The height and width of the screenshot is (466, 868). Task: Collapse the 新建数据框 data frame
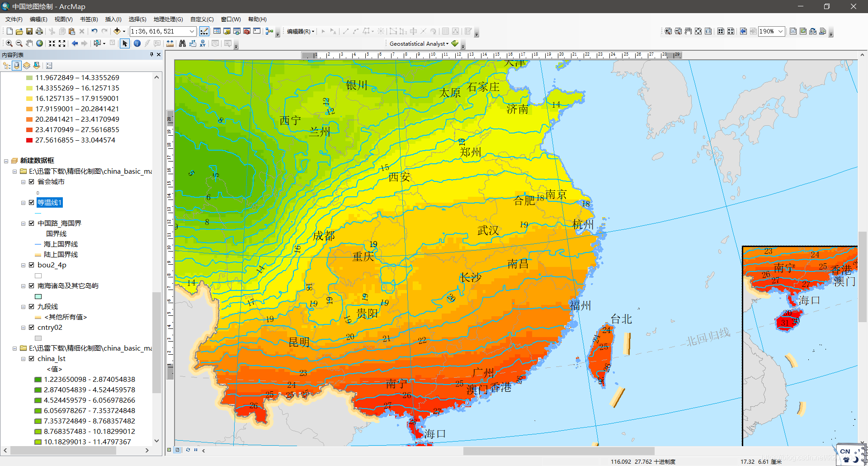coord(6,161)
